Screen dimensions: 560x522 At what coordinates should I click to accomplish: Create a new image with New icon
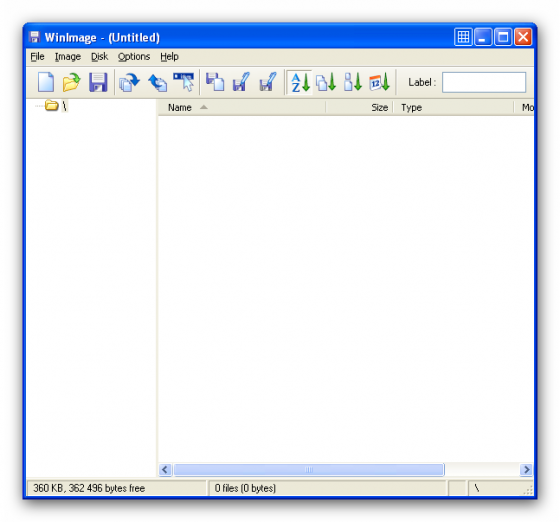tap(46, 82)
